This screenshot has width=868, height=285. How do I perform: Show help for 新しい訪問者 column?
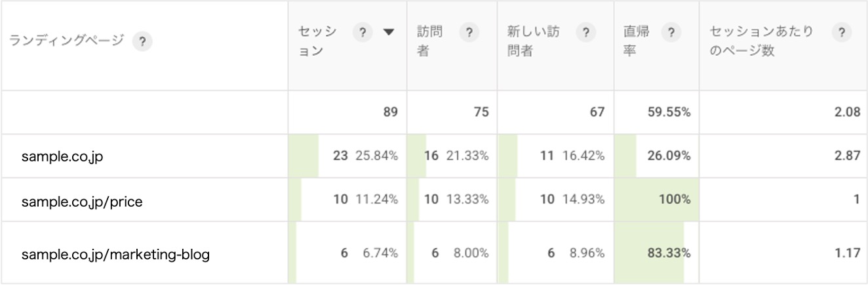[x=585, y=32]
